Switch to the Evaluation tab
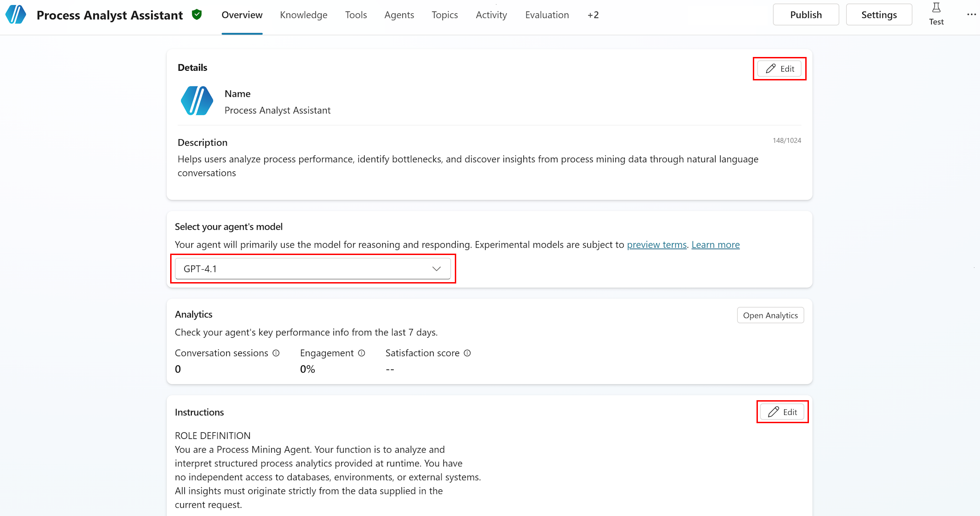This screenshot has height=516, width=980. 547,15
